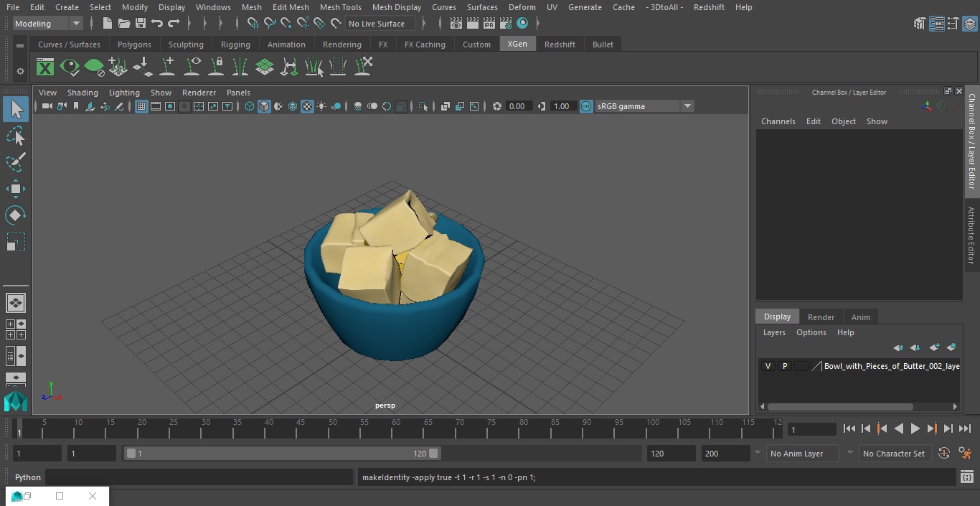This screenshot has width=980, height=506.
Task: Switch to the Render layer tab
Action: (x=821, y=317)
